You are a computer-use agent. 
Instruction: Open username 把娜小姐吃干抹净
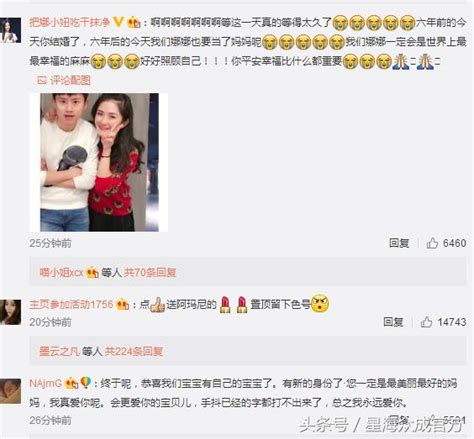[70, 22]
